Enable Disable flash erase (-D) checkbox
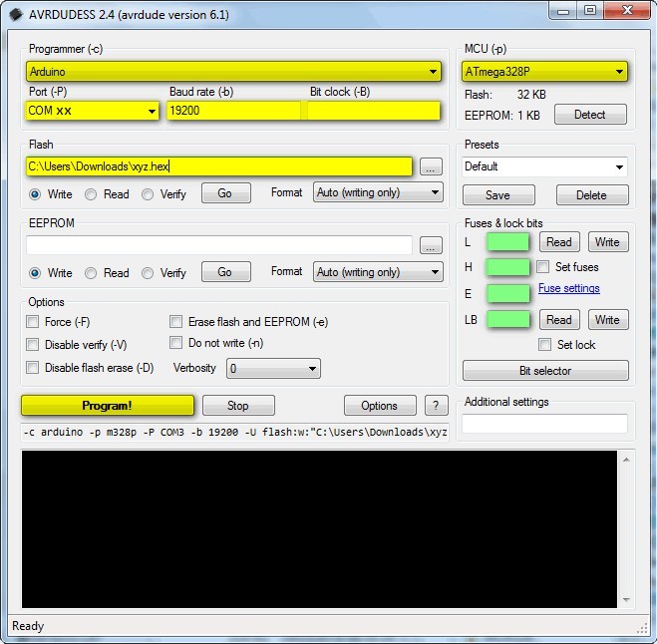The width and height of the screenshot is (657, 644). 32,368
